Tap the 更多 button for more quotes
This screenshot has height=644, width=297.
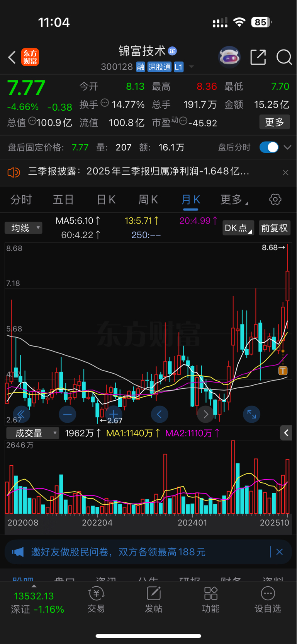[275, 122]
